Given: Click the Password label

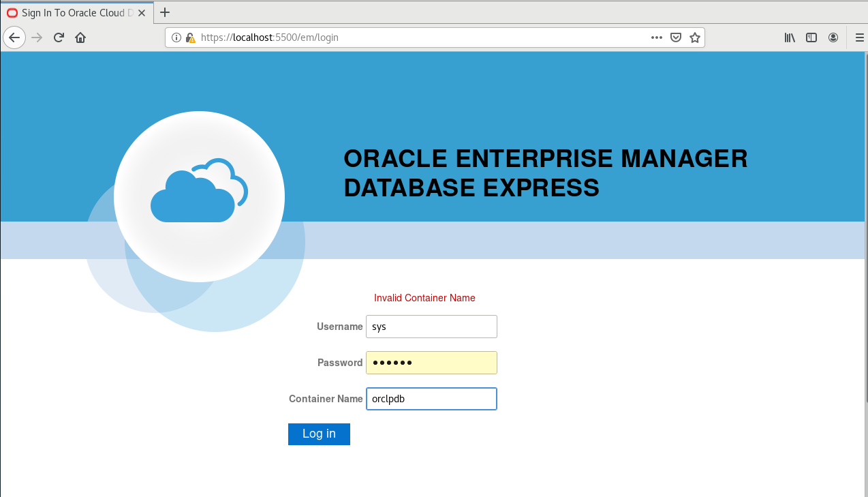Looking at the screenshot, I should [x=339, y=363].
